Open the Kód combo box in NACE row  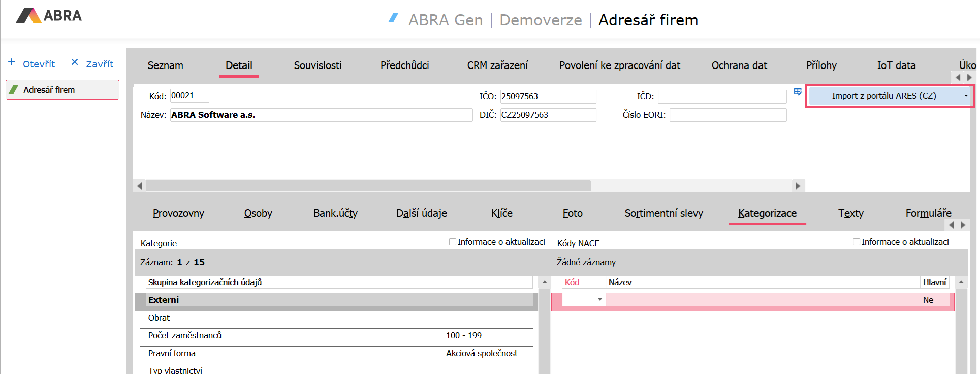pos(599,300)
